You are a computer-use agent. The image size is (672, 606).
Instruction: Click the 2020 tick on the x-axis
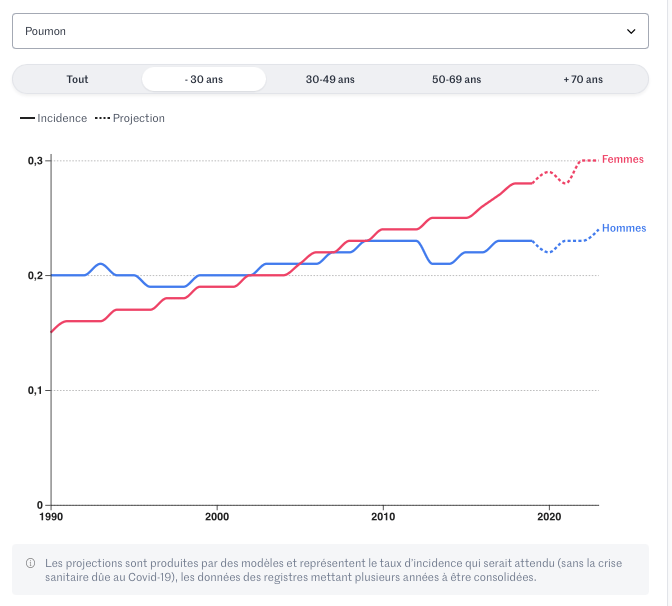pyautogui.click(x=548, y=517)
